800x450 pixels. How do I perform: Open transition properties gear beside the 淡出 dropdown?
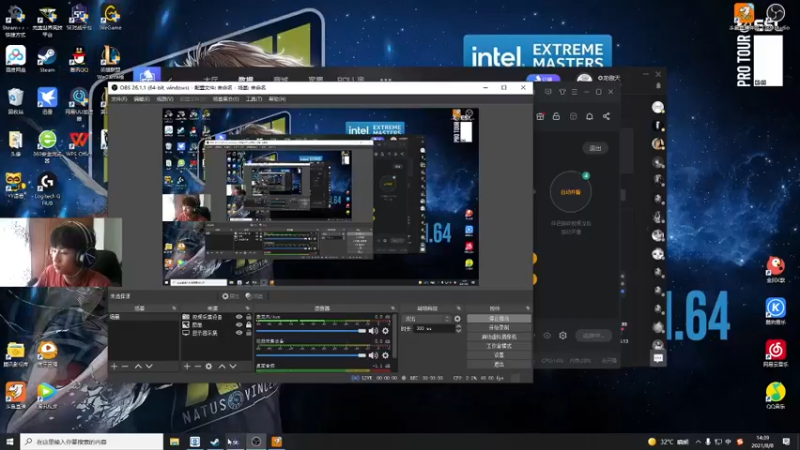(x=457, y=319)
